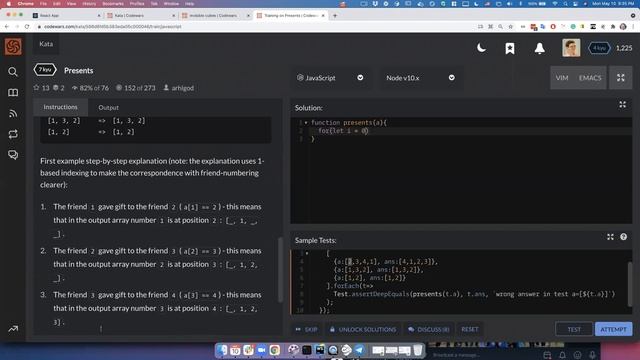This screenshot has width=640, height=360.
Task: Click the Codewars logo in sidebar
Action: [x=13, y=47]
